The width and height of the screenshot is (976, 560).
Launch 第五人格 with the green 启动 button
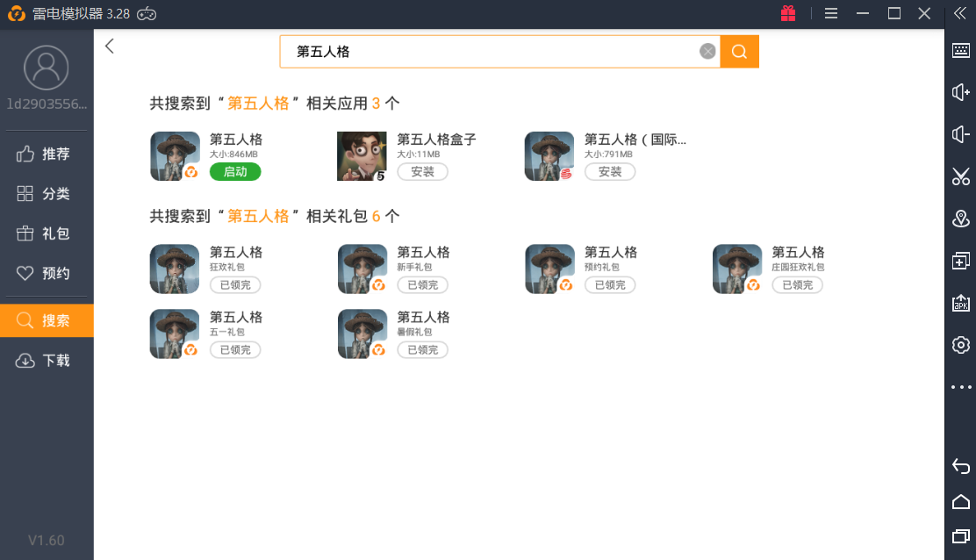tap(235, 172)
